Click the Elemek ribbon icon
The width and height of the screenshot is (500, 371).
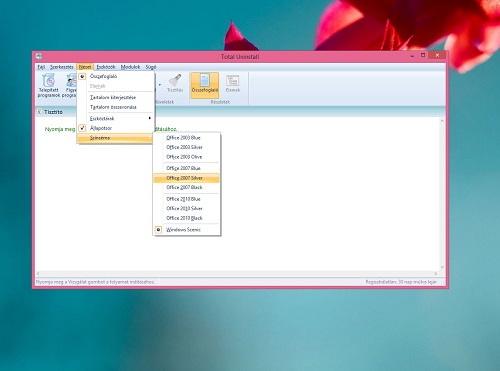point(233,83)
